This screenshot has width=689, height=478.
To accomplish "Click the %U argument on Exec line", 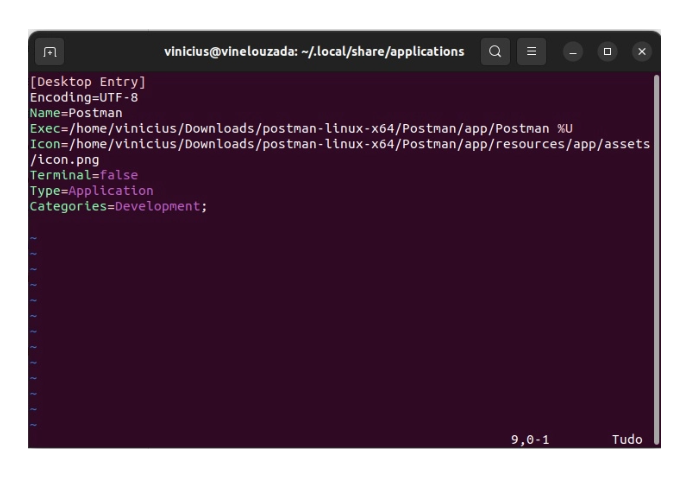I will tap(565, 129).
